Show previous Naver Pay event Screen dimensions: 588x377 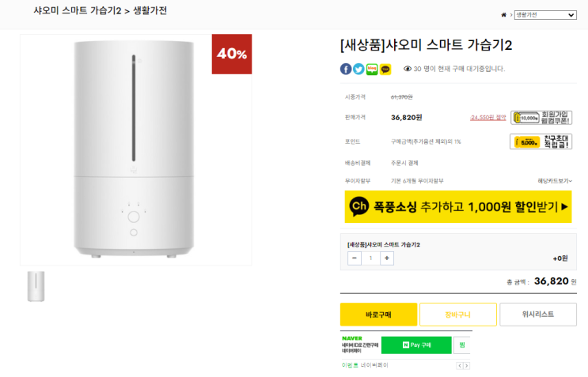[459, 365]
